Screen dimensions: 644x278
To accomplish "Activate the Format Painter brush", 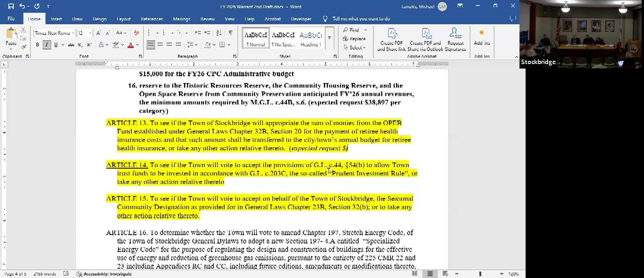I will pyautogui.click(x=23, y=47).
